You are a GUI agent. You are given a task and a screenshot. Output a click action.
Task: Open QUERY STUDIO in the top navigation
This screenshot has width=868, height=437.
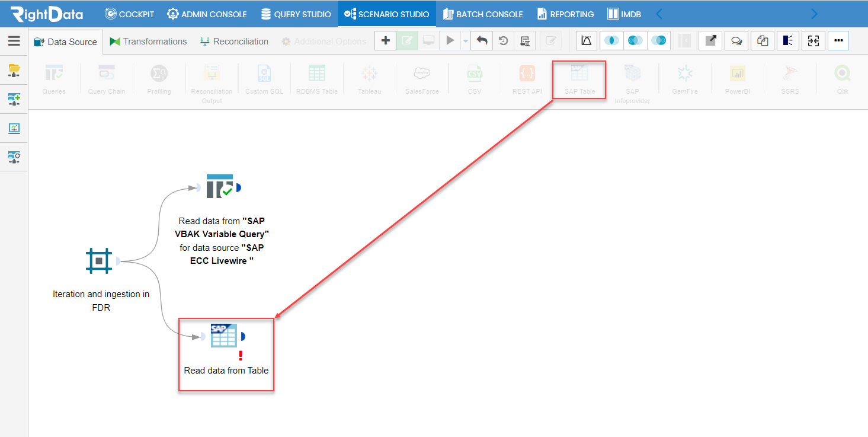296,14
